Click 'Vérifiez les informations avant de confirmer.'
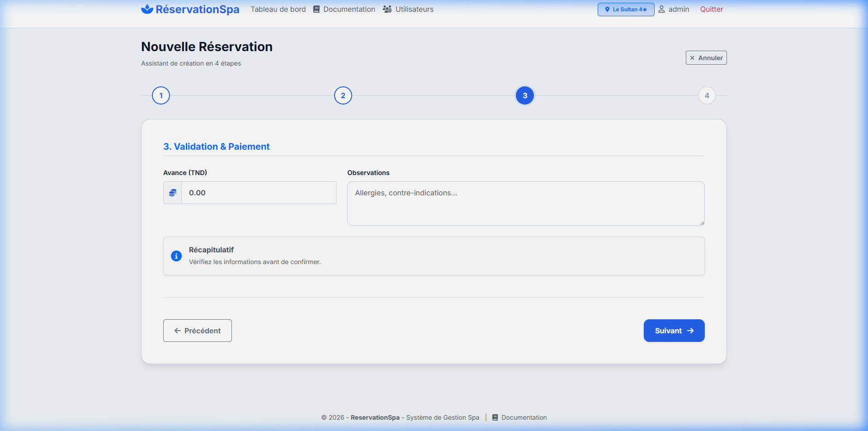 255,262
